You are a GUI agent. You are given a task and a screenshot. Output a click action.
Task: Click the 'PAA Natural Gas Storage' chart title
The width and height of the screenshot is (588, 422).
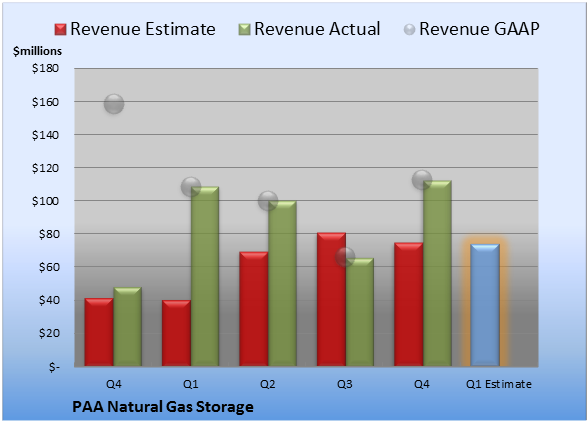(x=163, y=407)
